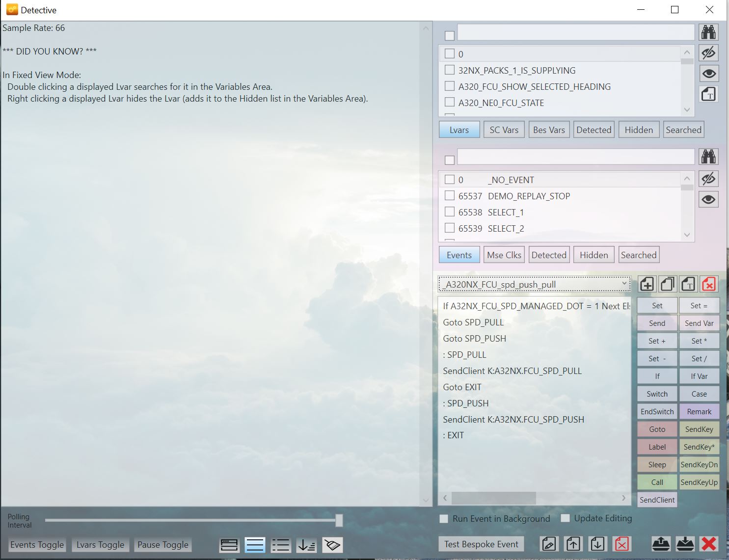Click the move line up icon
729x560 pixels.
click(573, 544)
